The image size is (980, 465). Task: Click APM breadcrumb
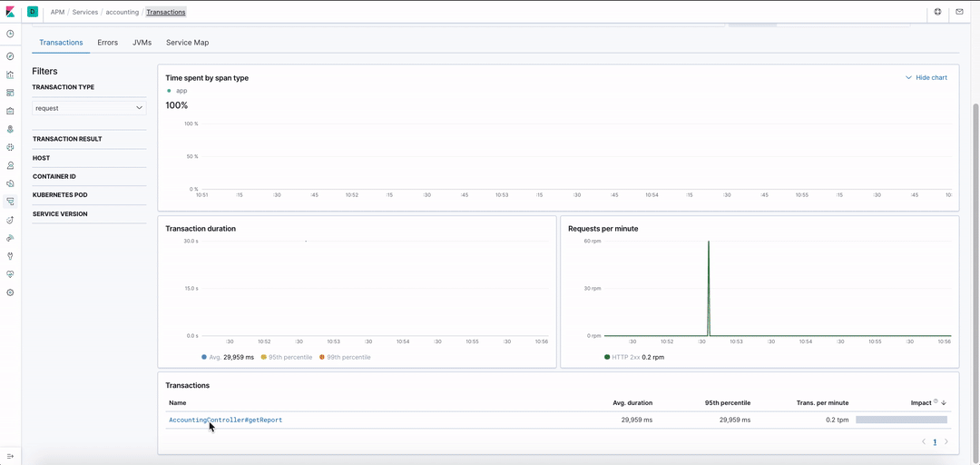coord(57,12)
